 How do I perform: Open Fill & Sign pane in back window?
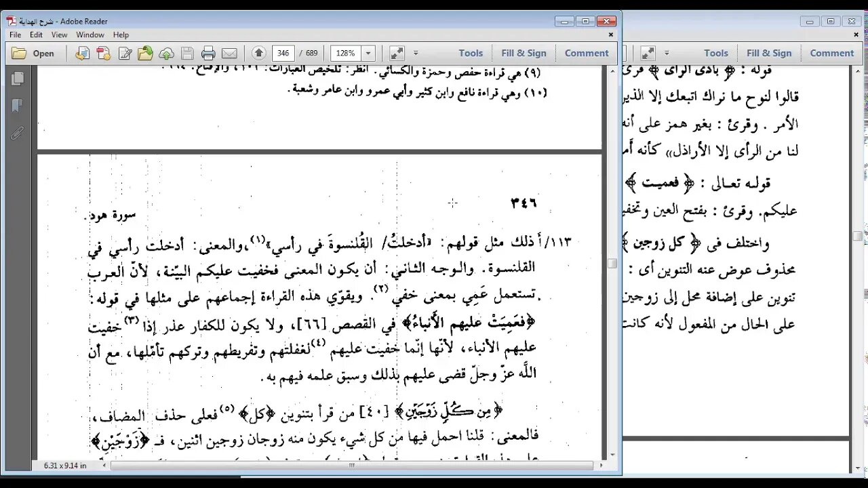(x=769, y=54)
